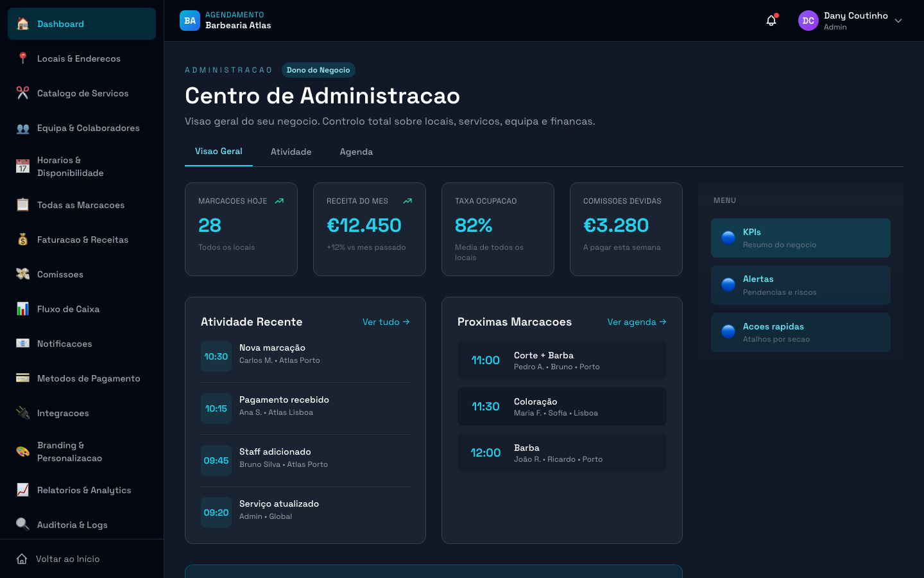Image resolution: width=924 pixels, height=578 pixels.
Task: Click the Dono do Negocio badge
Action: click(x=318, y=70)
